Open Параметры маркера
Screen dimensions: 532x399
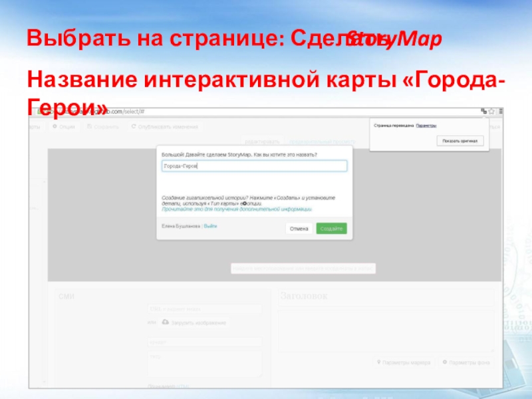point(404,362)
